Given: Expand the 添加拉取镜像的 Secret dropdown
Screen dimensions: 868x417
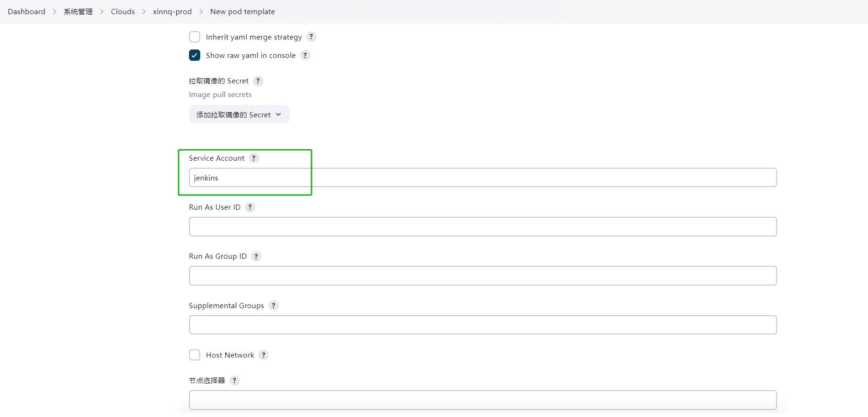Looking at the screenshot, I should pyautogui.click(x=239, y=114).
